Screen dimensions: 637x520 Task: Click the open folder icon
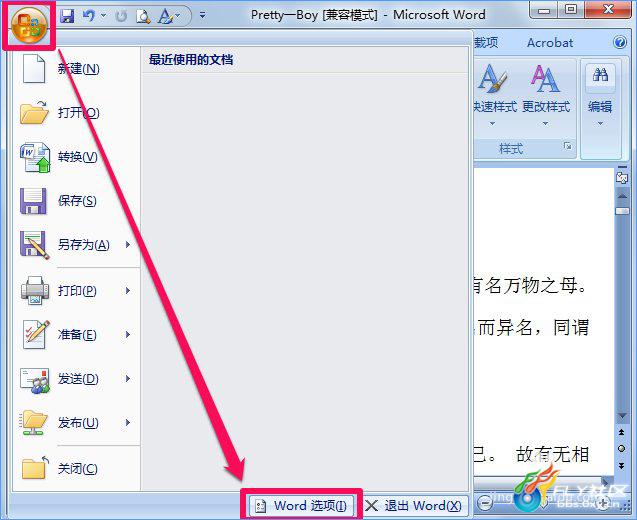pyautogui.click(x=34, y=112)
